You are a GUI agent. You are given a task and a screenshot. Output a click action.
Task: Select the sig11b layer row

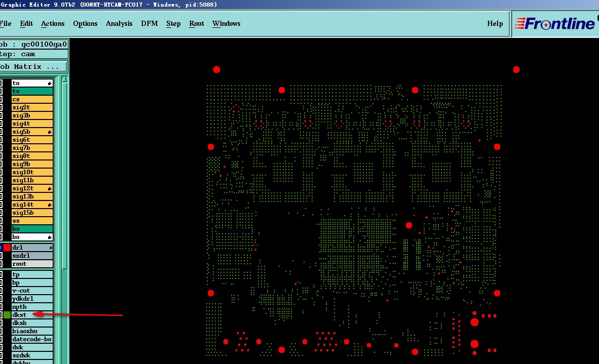(32, 180)
